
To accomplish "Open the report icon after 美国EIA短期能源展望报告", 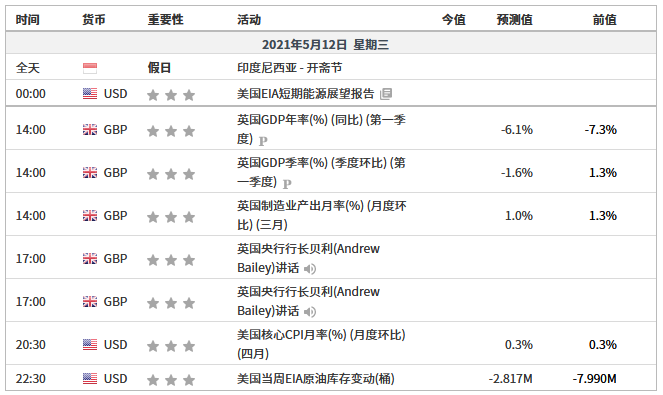I will 386,94.
